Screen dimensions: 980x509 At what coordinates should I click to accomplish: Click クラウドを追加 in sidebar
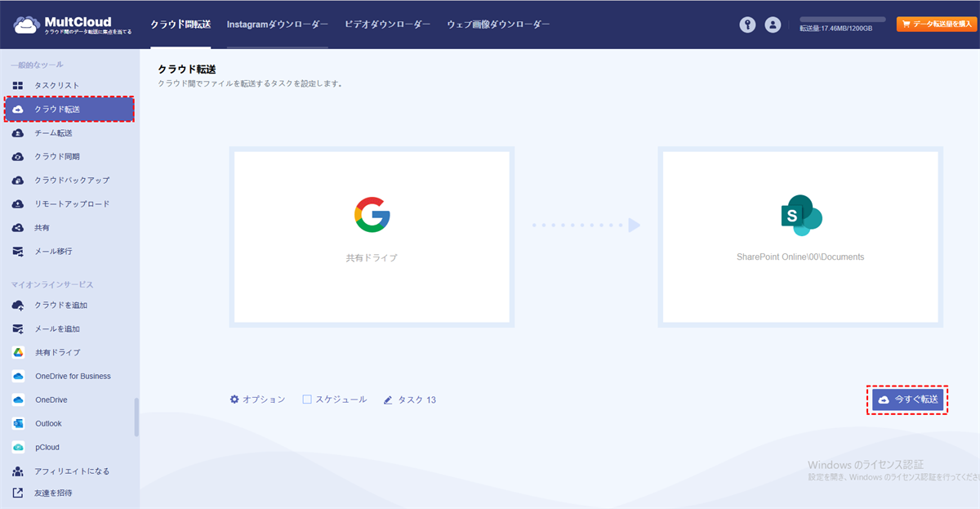coord(60,306)
